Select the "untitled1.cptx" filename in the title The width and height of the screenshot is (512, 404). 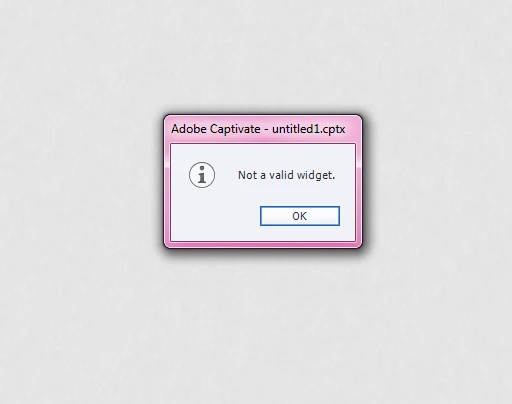click(x=309, y=129)
